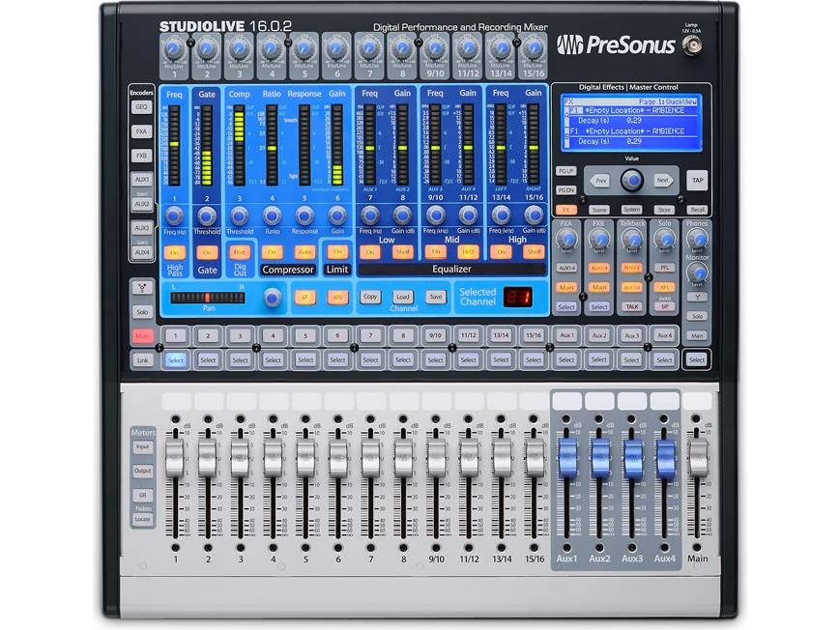Screen dimensions: 840x630
Task: Click the 15/16 Mic/Line trim knob
Action: coord(534,50)
